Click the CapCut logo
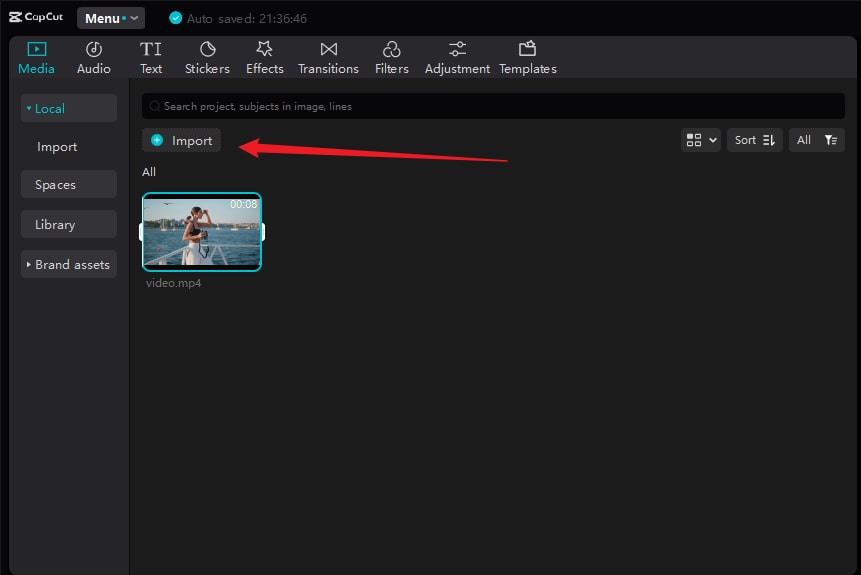 (36, 18)
